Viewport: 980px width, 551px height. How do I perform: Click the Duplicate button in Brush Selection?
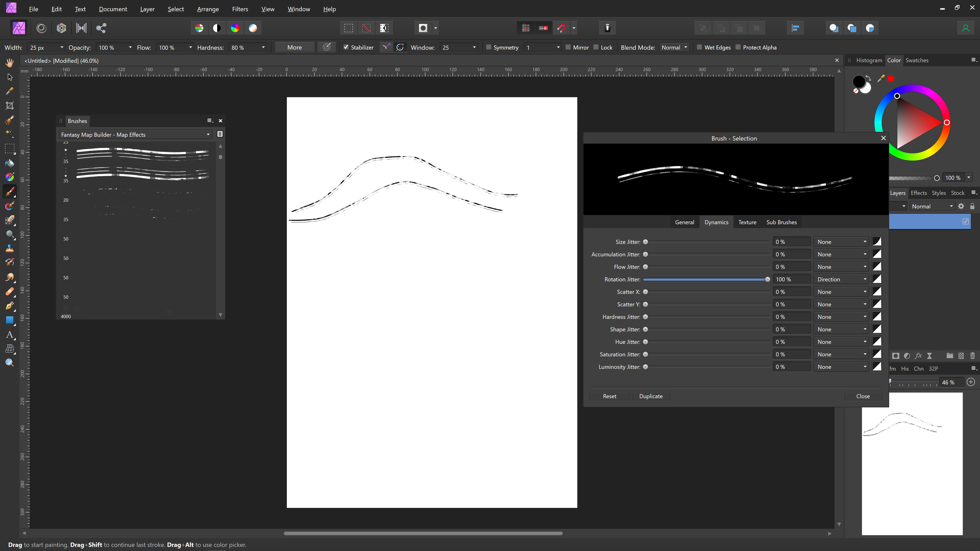click(651, 396)
